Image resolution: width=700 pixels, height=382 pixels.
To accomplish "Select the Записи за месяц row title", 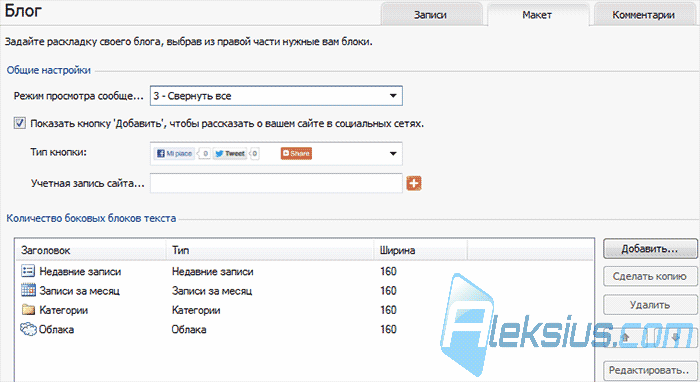I will click(79, 291).
